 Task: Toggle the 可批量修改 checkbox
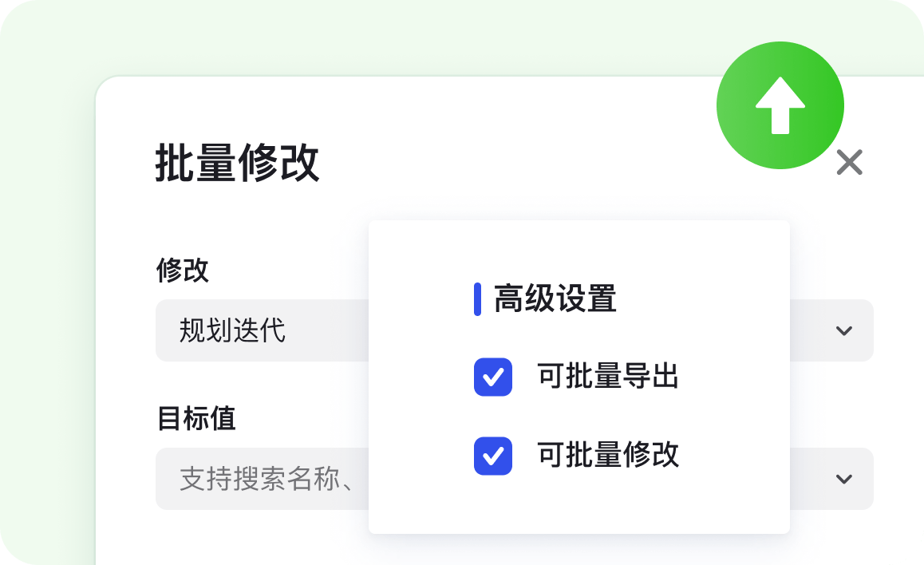[x=493, y=456]
